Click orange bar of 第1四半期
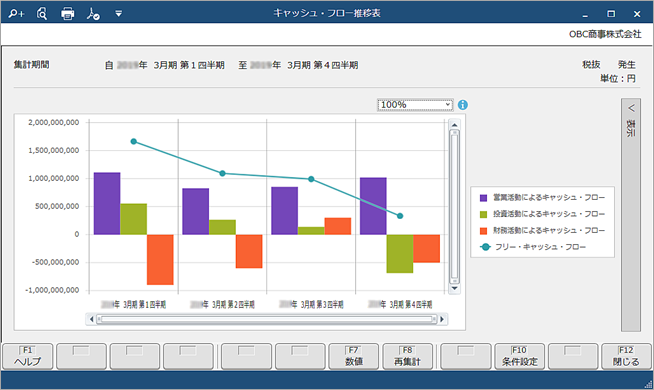The image size is (654, 390). coord(160,259)
